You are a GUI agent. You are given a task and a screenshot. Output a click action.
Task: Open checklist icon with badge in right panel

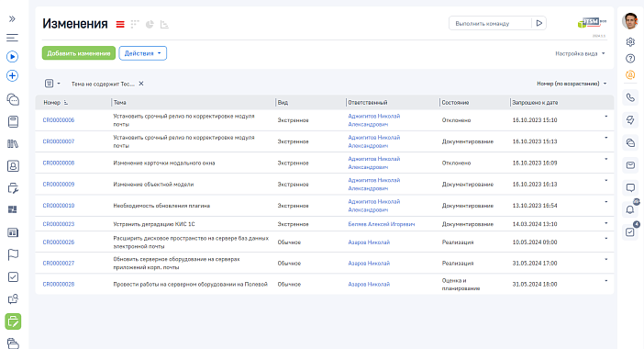click(630, 232)
